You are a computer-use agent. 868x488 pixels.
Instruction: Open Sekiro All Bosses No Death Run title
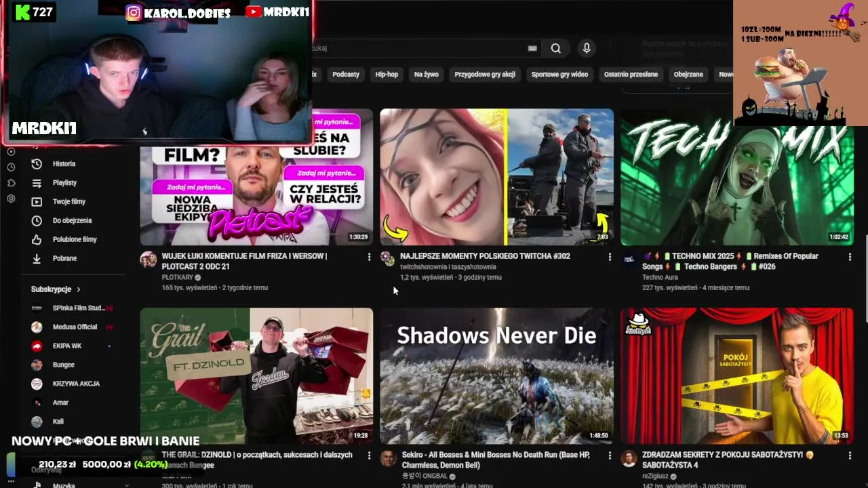pos(496,460)
